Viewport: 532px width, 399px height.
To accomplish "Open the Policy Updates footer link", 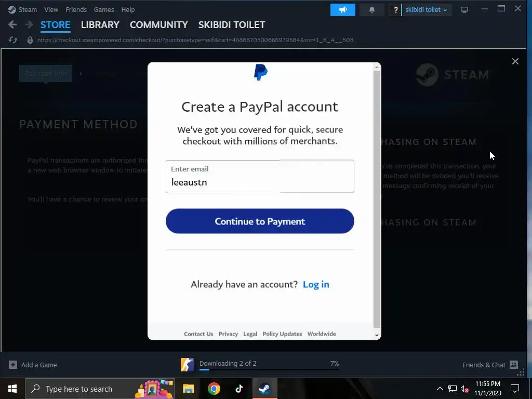I will (282, 334).
